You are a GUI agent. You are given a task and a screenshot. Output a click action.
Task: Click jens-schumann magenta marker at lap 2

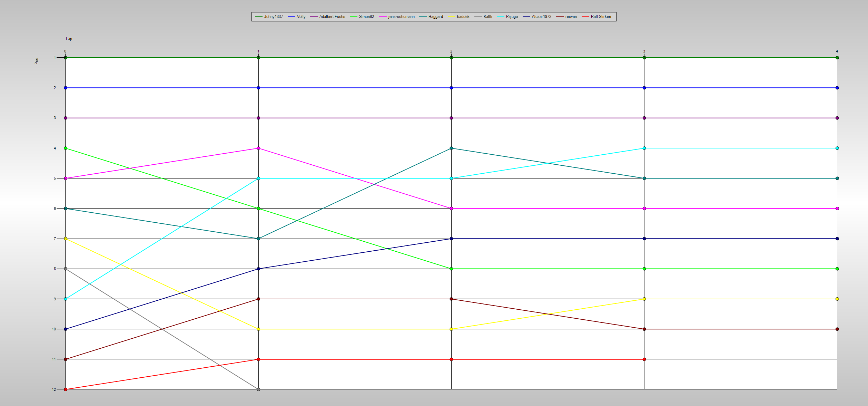coord(451,209)
